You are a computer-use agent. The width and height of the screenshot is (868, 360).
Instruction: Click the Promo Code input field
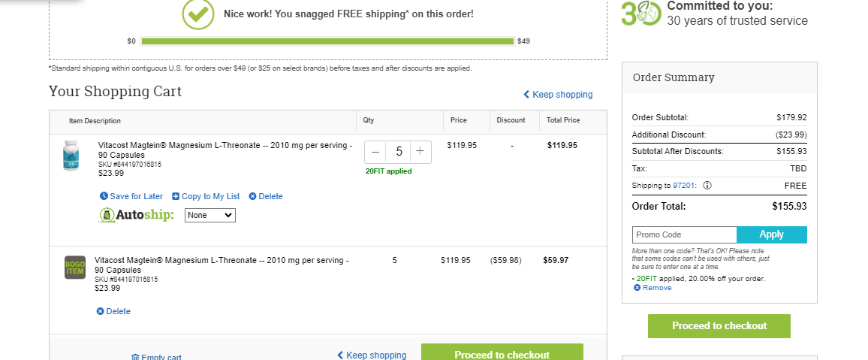pos(684,234)
